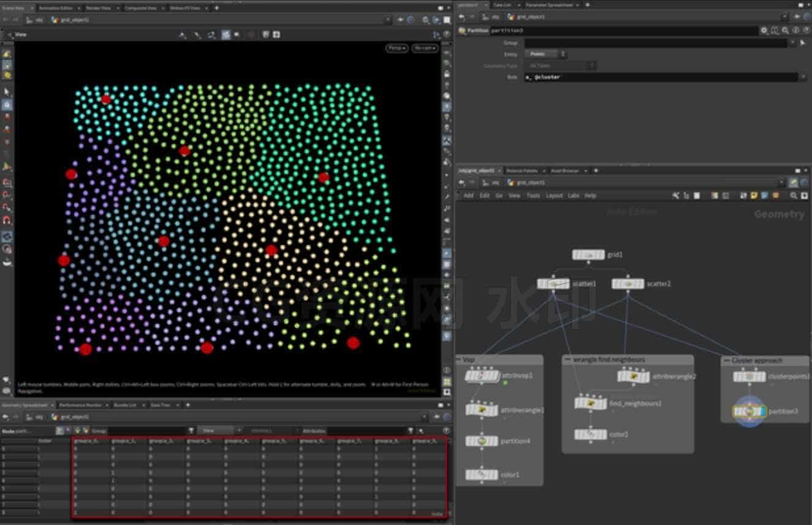Select the scatter2 node
Viewport: 812px width, 525px height.
(x=628, y=284)
